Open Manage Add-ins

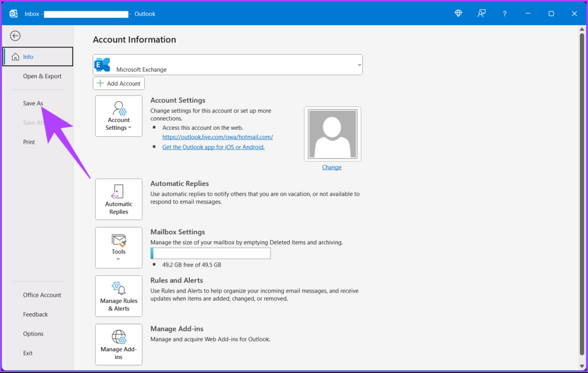click(x=118, y=344)
